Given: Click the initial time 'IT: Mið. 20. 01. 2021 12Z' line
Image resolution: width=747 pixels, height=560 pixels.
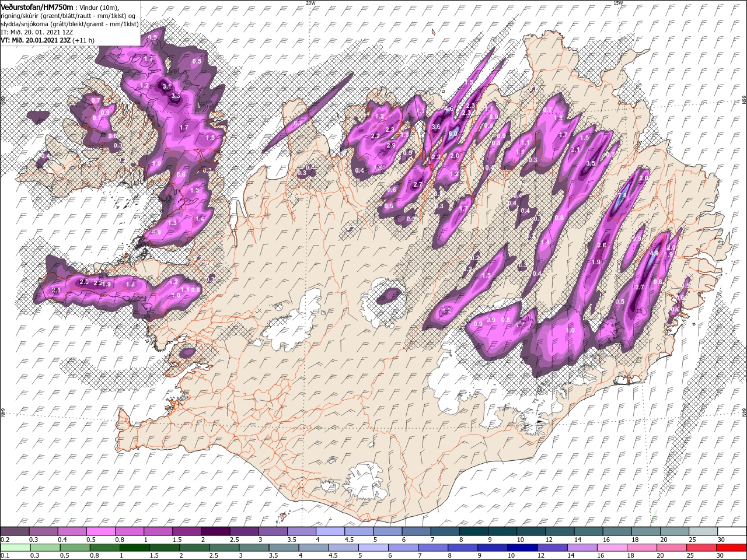Looking at the screenshot, I should (x=36, y=32).
